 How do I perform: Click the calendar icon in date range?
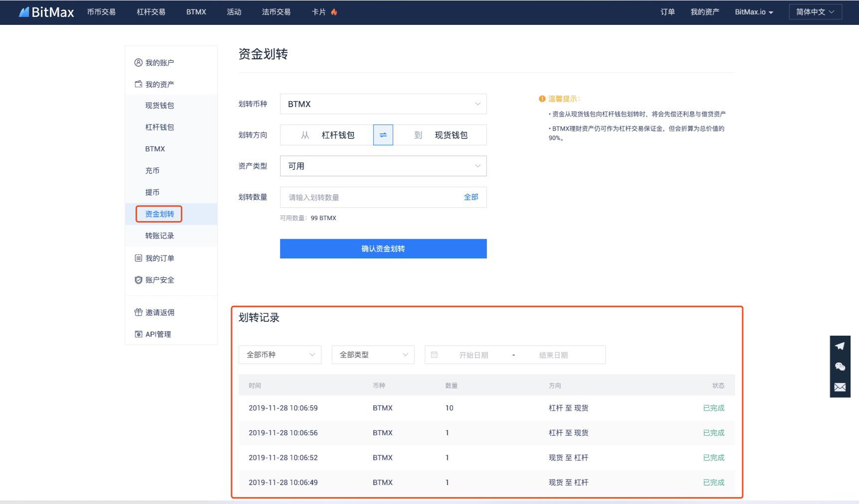(x=434, y=355)
